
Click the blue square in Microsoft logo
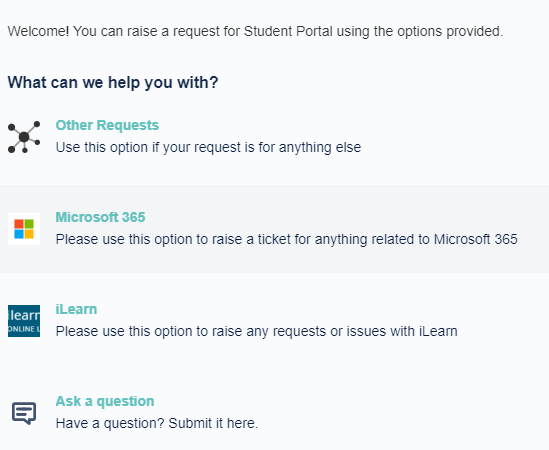pos(19,234)
